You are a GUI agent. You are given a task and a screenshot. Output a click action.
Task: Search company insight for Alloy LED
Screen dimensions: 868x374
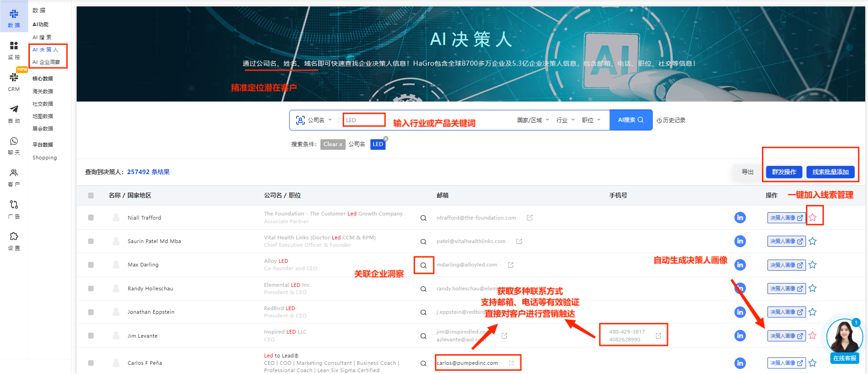[x=423, y=265]
